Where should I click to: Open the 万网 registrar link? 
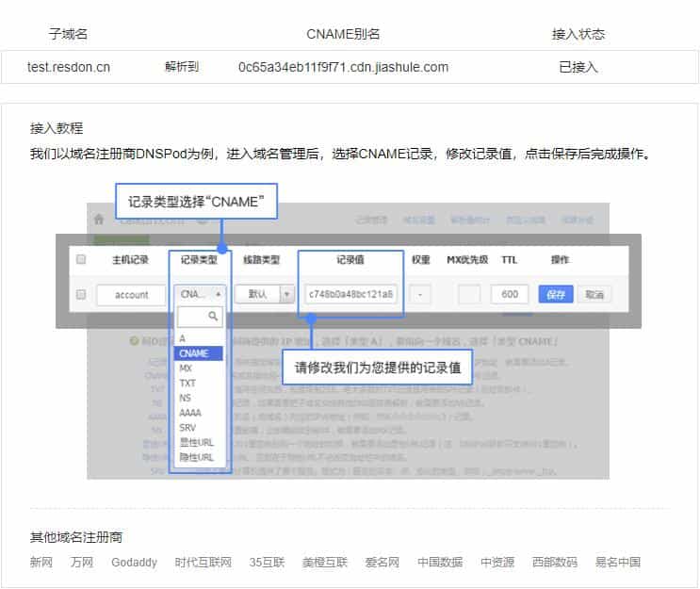click(82, 562)
